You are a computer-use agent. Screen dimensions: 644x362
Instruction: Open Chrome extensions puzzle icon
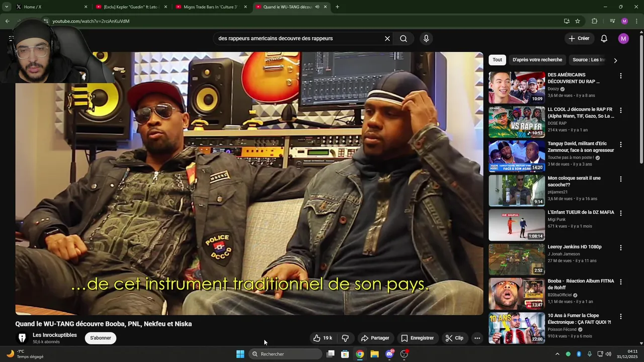coord(595,21)
